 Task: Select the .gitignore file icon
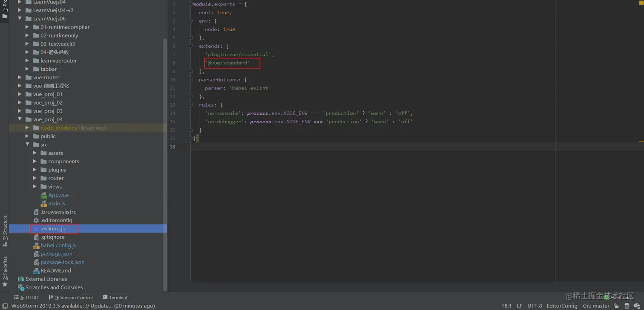(x=36, y=237)
